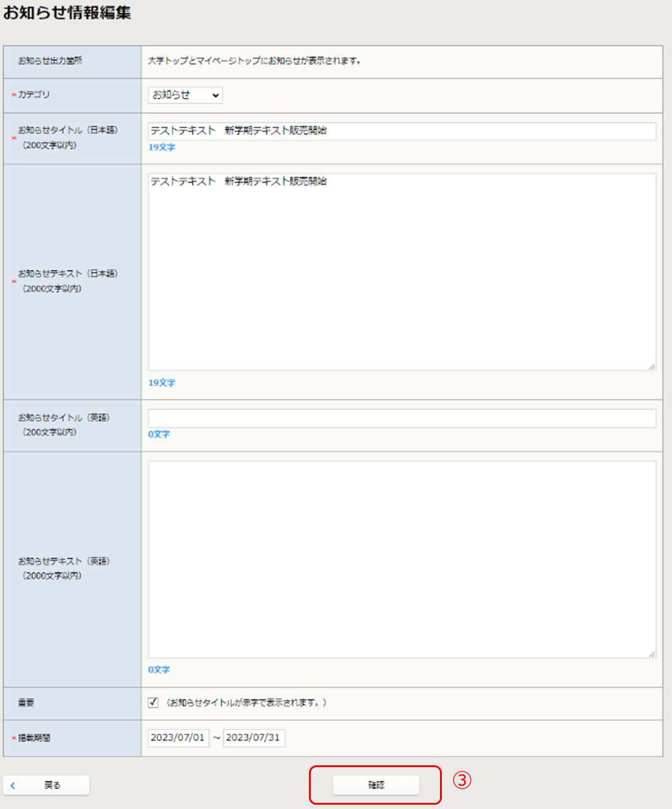This screenshot has width=672, height=809.
Task: Click the Japanese title input field
Action: (401, 131)
